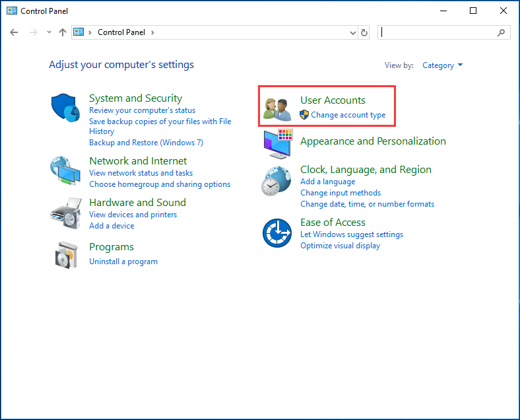Click the Control Panel icon in address bar
Image resolution: width=520 pixels, height=420 pixels.
click(79, 32)
